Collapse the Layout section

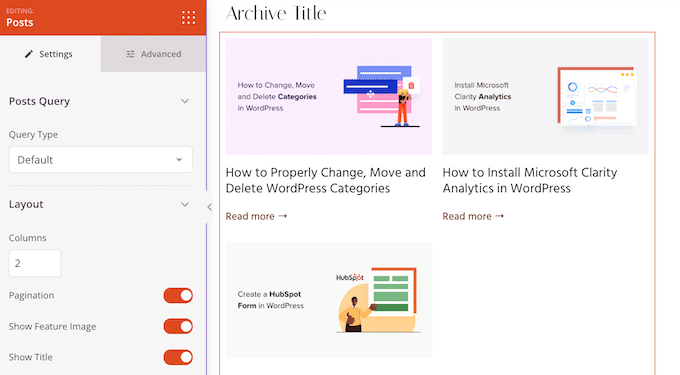click(185, 204)
